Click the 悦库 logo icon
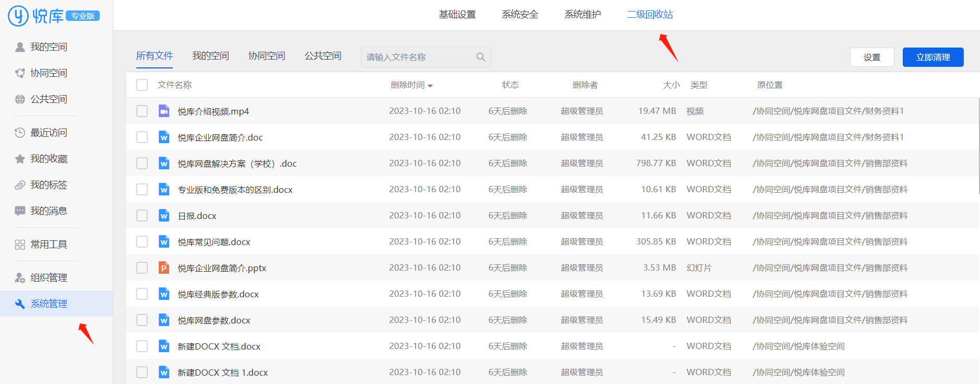Screen dimensions: 980x384 18,16
